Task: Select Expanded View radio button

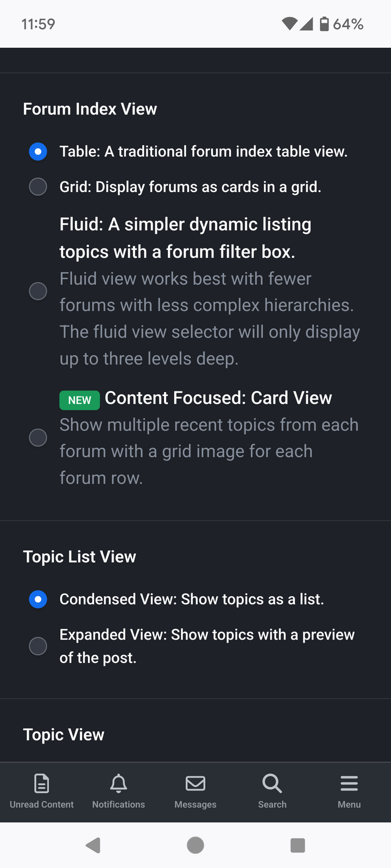Action: [38, 646]
